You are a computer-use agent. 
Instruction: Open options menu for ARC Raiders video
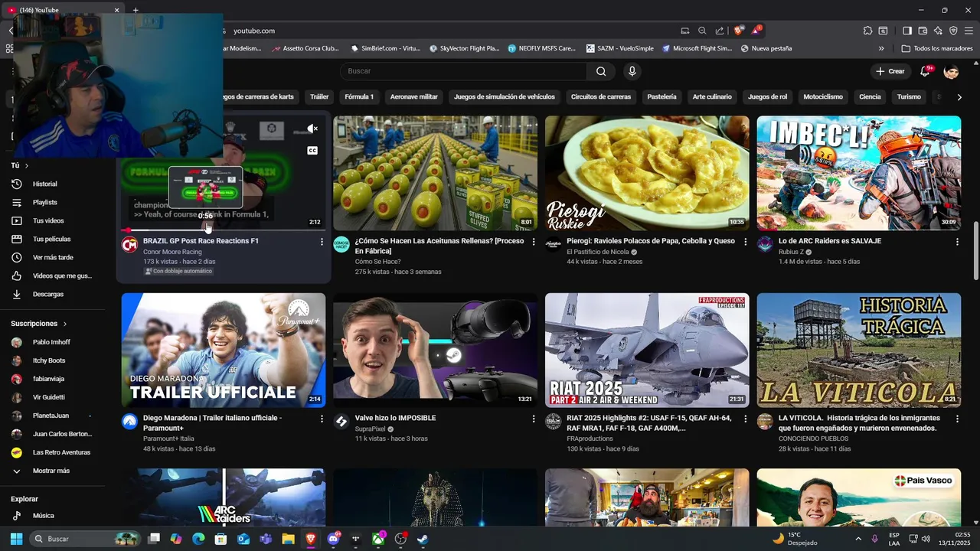coord(957,242)
